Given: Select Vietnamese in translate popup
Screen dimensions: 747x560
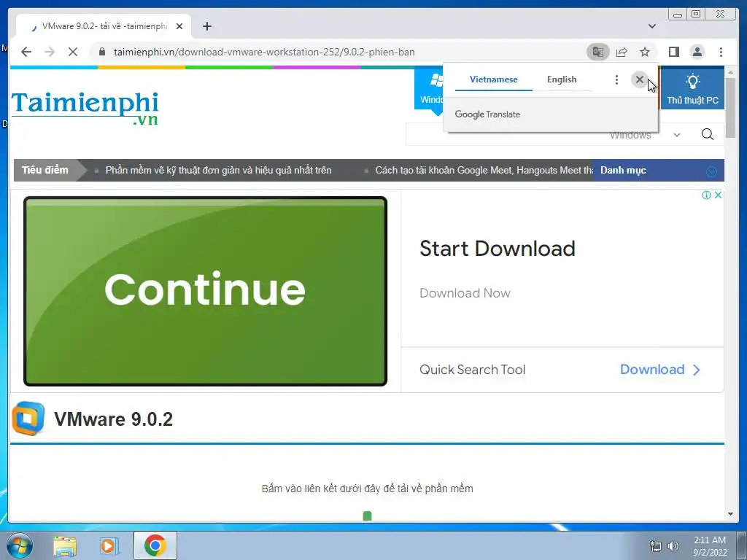Looking at the screenshot, I should (x=494, y=79).
